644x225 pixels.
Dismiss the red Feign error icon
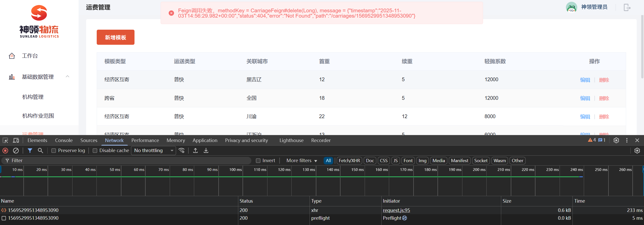pyautogui.click(x=171, y=13)
